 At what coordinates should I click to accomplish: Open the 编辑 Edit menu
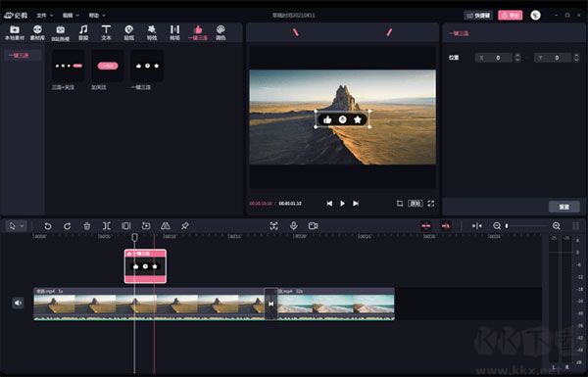tap(71, 16)
